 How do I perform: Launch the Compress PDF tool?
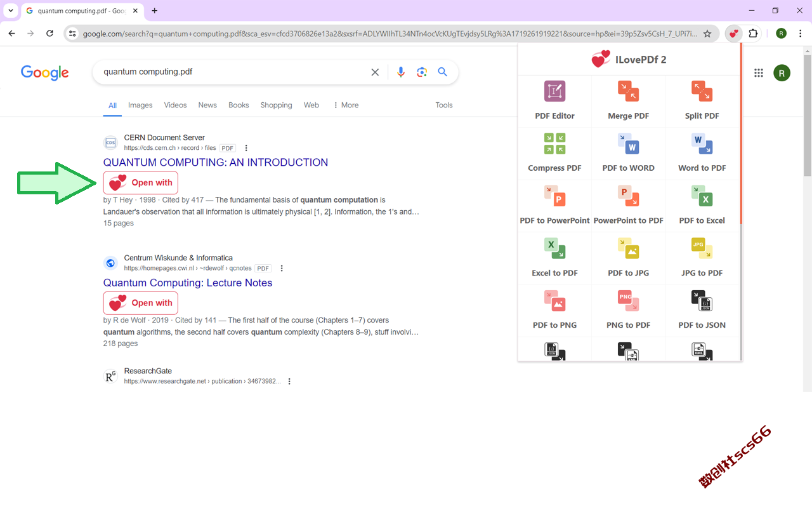click(x=554, y=153)
